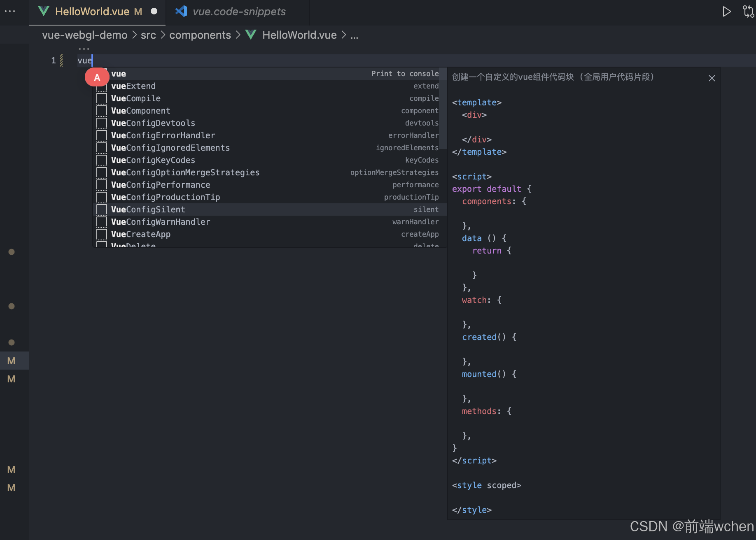
Task: Click the VS Code icon on snippets tab
Action: tap(181, 12)
